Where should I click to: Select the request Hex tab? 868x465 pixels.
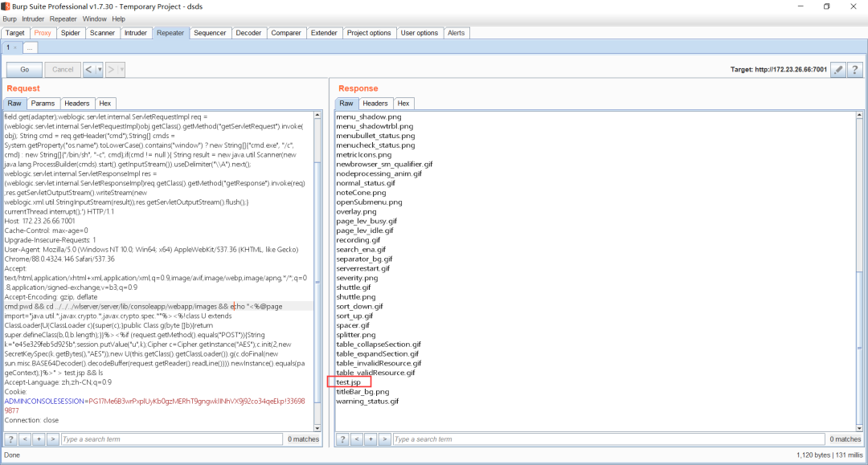105,104
